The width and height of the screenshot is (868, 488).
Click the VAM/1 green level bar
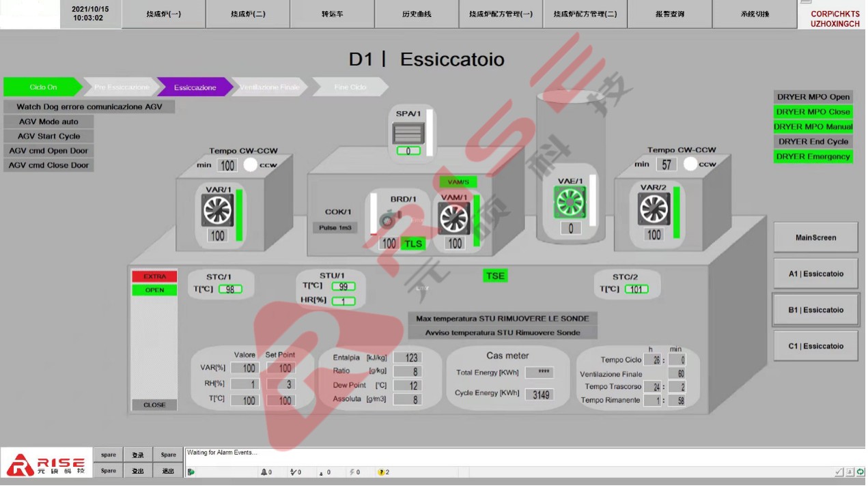[476, 220]
